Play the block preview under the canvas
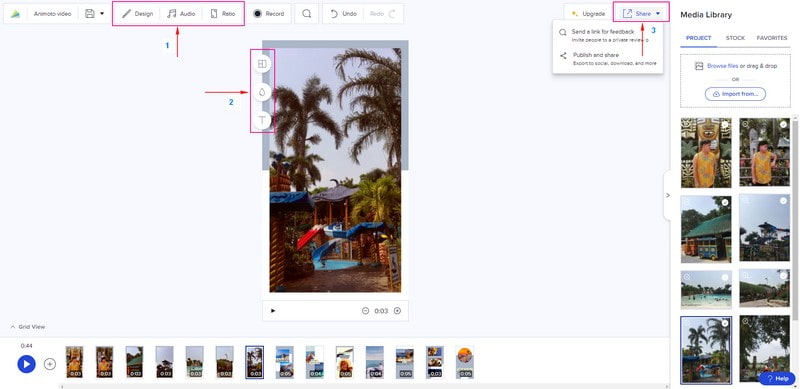Screen dimensions: 800x389 273,311
